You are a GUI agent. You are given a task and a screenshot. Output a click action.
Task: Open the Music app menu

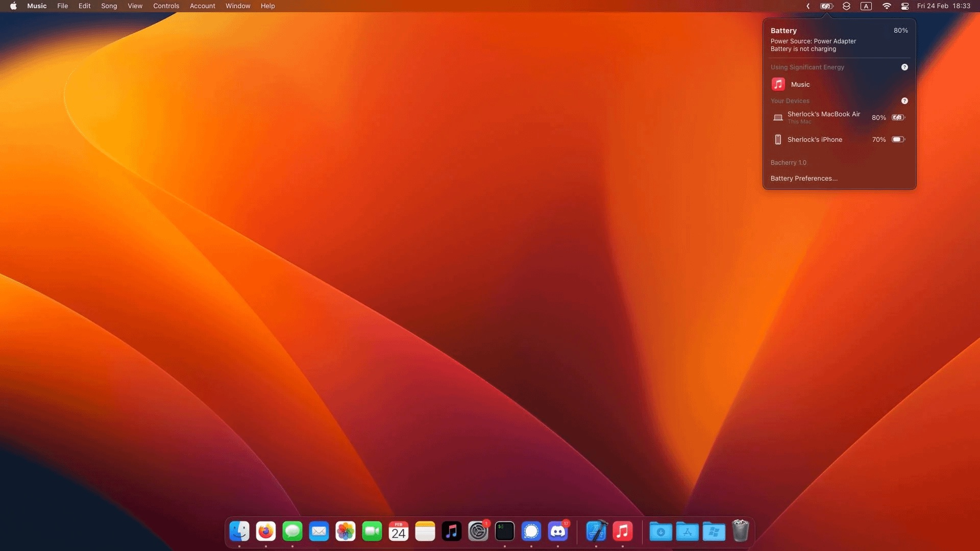point(37,6)
